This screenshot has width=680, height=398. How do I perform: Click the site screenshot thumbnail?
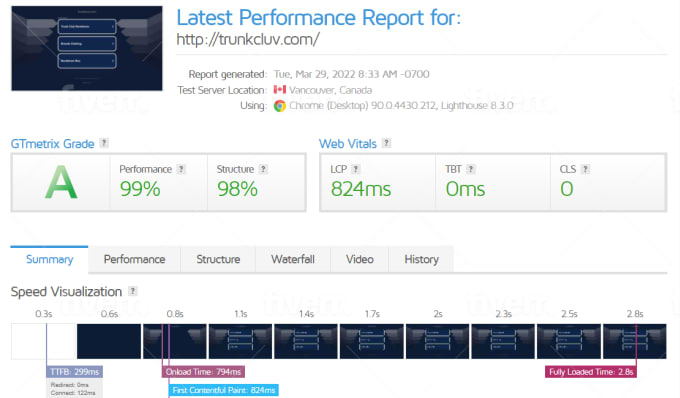pos(87,48)
